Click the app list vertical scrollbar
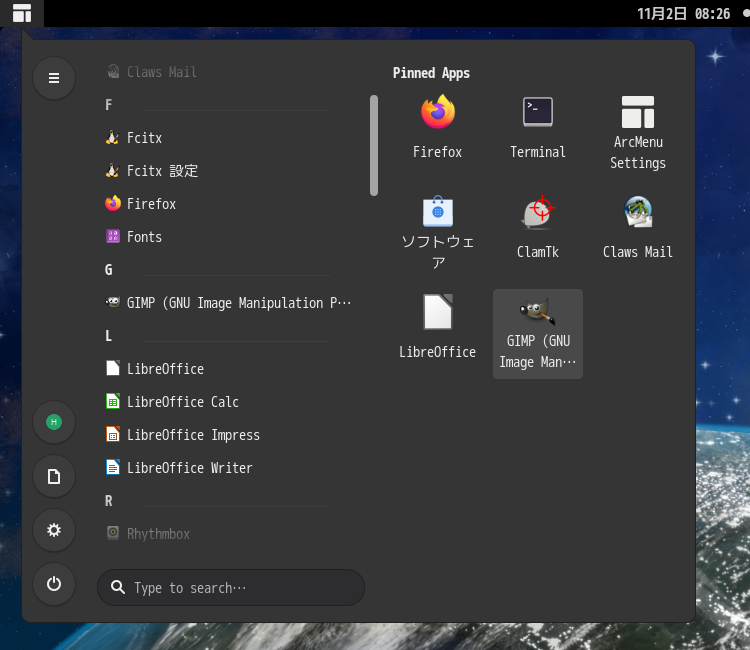 coord(374,145)
